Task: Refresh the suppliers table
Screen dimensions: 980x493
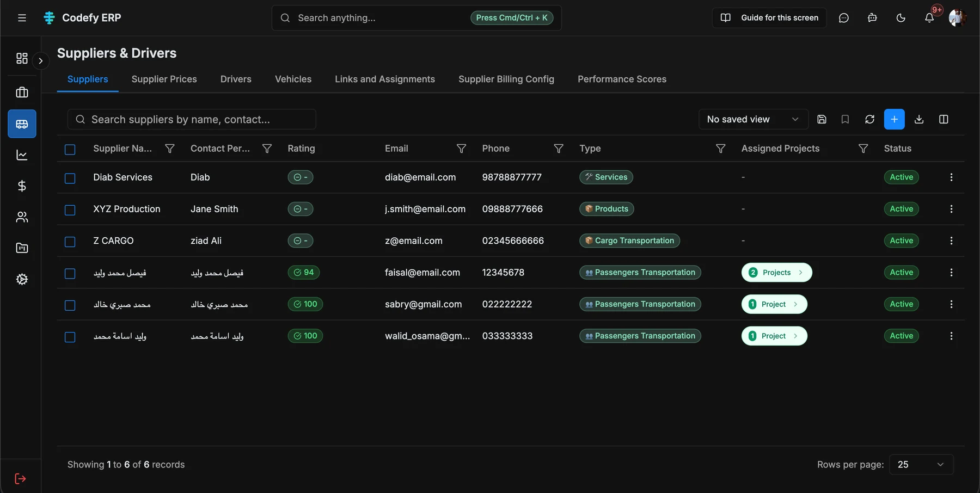Action: [869, 119]
